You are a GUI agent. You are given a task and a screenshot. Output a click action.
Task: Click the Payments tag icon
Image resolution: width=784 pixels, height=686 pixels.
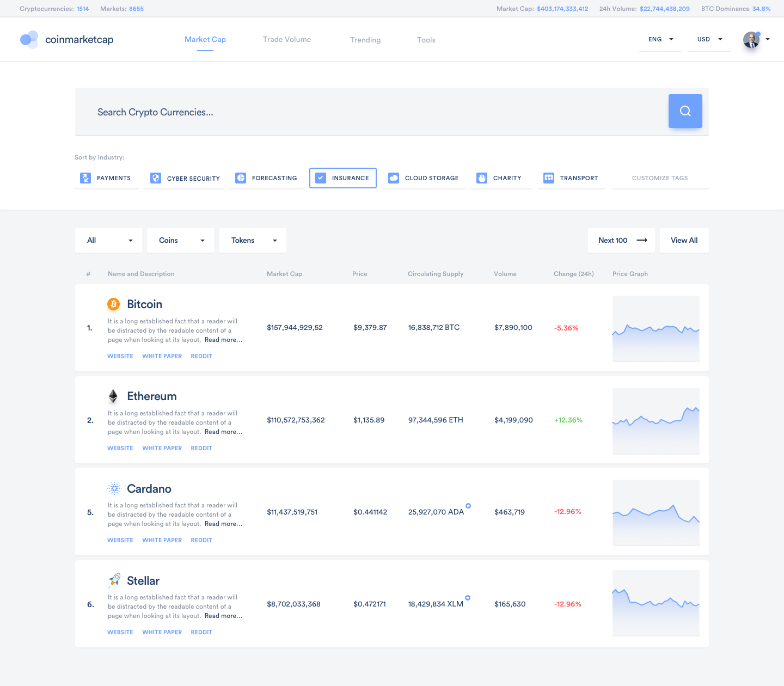(x=85, y=178)
